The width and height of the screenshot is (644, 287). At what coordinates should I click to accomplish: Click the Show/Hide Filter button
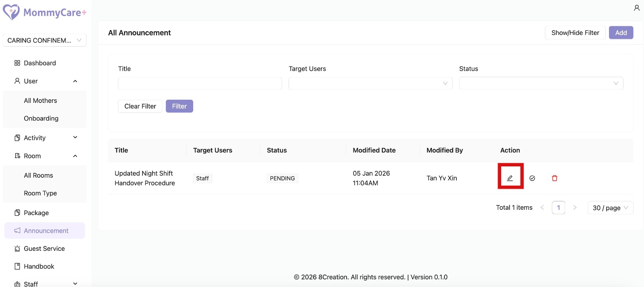[x=575, y=33]
